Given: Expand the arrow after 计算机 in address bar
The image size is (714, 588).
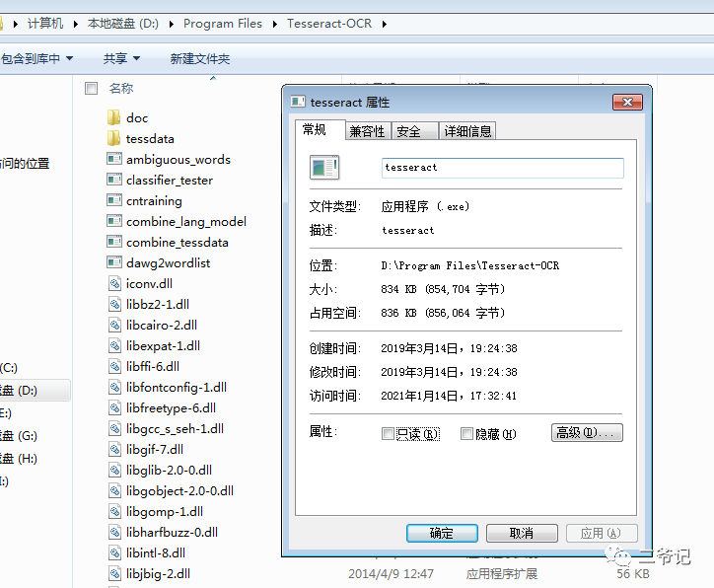Looking at the screenshot, I should click(75, 24).
